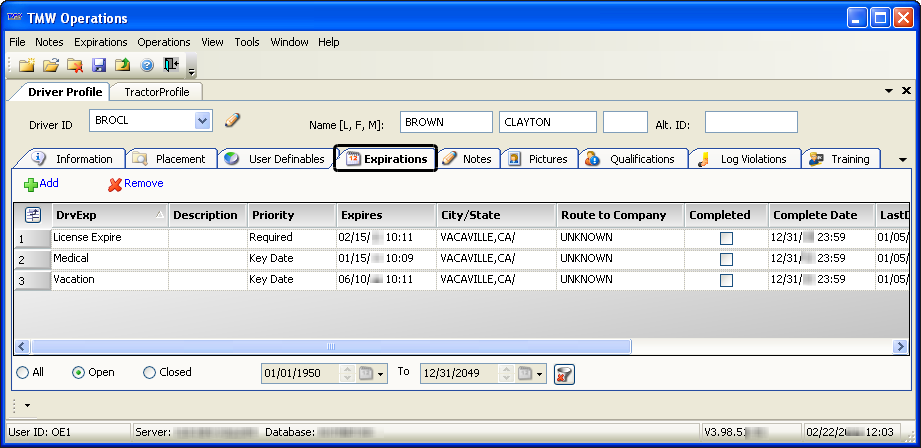The image size is (921, 448).
Task: Select the Closed radio button
Action: click(x=150, y=373)
